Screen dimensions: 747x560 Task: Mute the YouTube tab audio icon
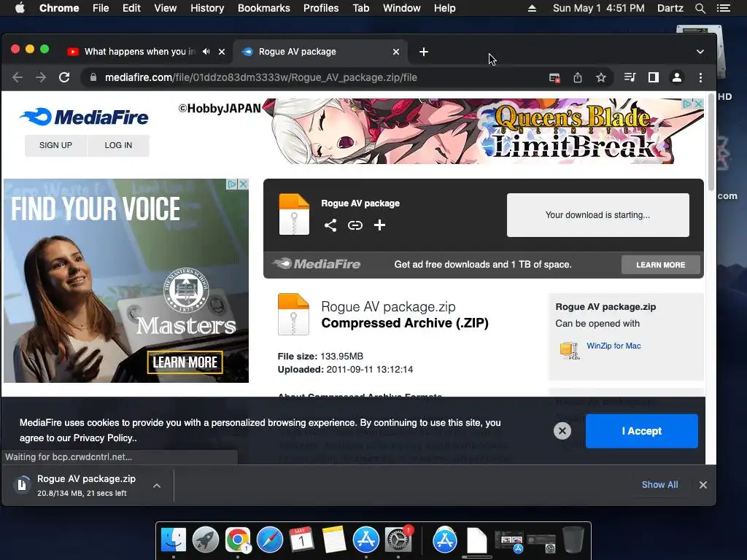pos(206,52)
